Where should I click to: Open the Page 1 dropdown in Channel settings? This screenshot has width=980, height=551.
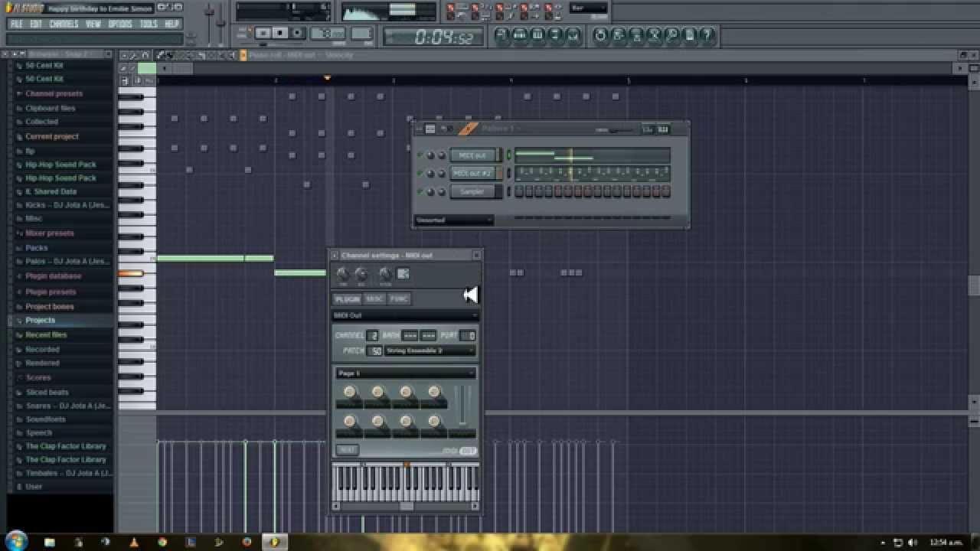pos(406,373)
